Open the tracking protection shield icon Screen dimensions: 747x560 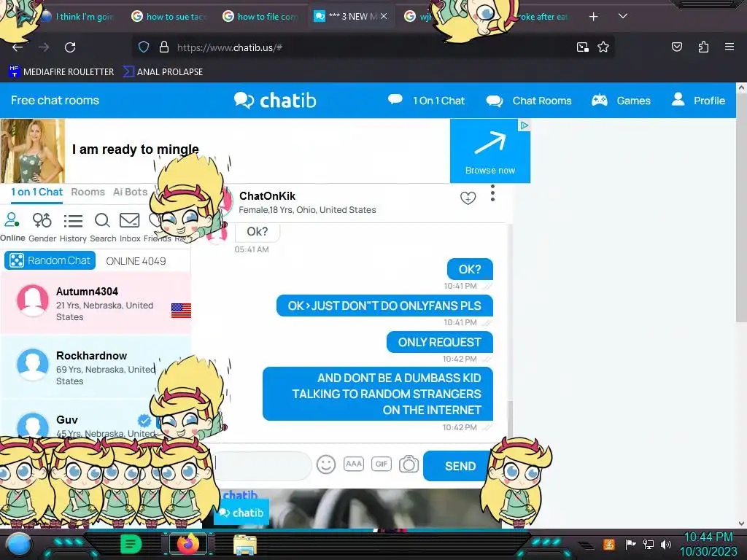coord(144,47)
